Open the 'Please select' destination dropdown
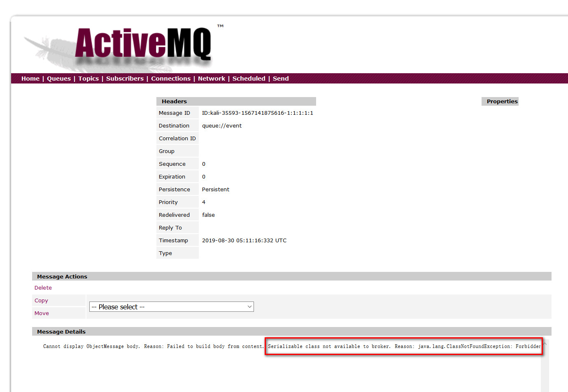Image resolution: width=568 pixels, height=392 pixels. click(x=172, y=307)
